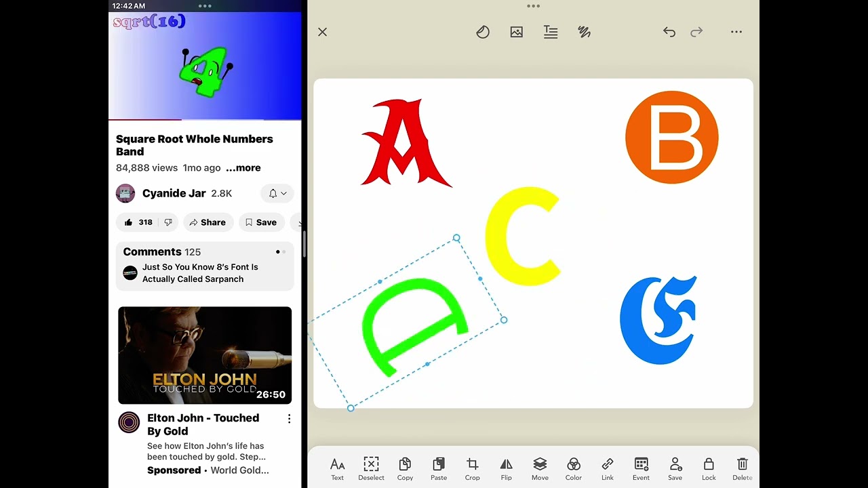Click the '84,888 views' text
This screenshot has width=868, height=488.
pos(146,168)
